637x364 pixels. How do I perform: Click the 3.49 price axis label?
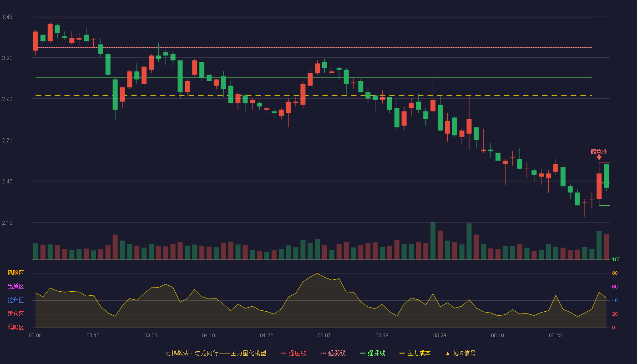[7, 17]
